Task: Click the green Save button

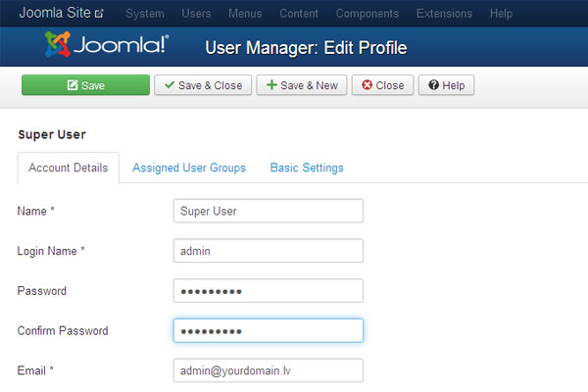Action: pyautogui.click(x=85, y=85)
